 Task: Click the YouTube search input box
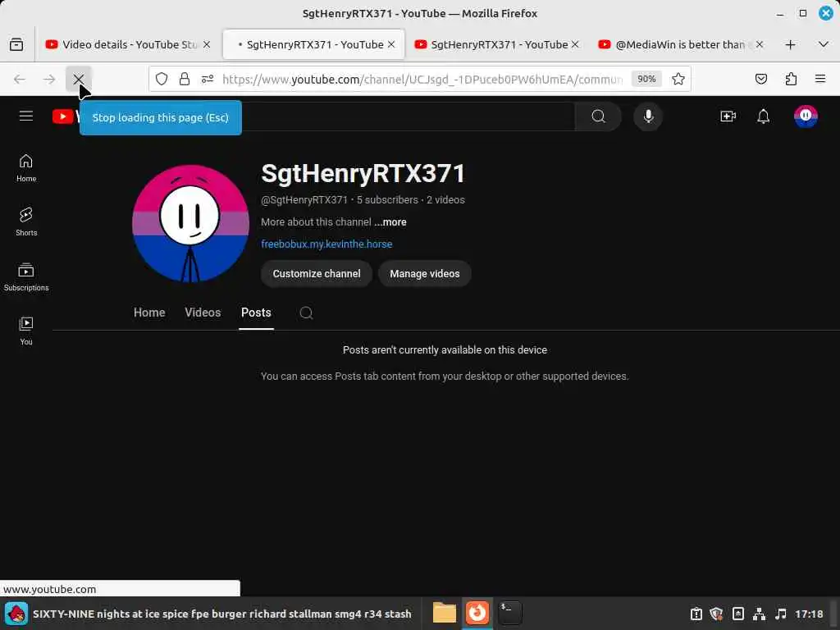point(407,116)
